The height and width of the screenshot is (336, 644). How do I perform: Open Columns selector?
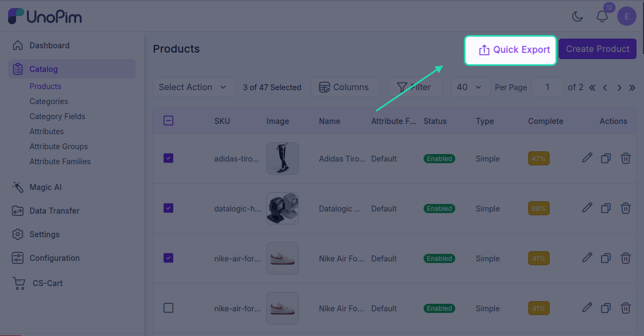pos(345,87)
